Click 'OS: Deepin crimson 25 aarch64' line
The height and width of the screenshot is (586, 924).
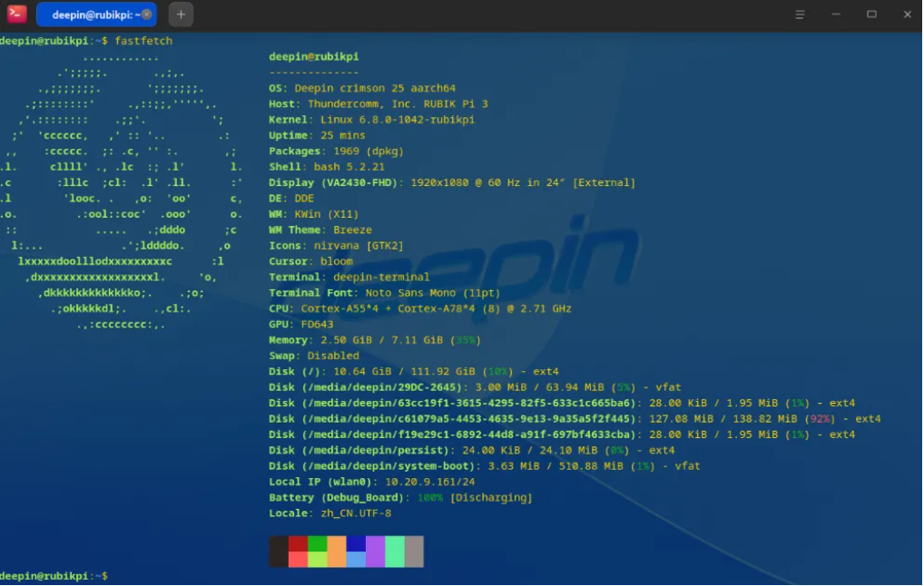pyautogui.click(x=362, y=88)
